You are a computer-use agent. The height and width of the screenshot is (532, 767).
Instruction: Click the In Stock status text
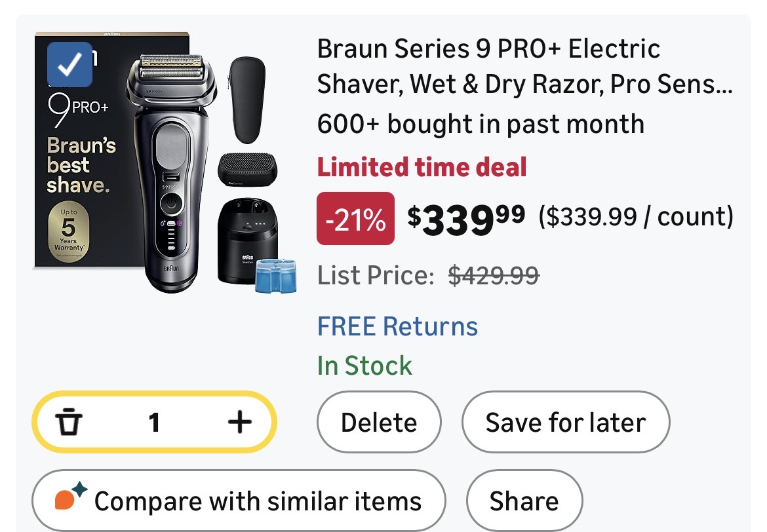[x=364, y=366]
